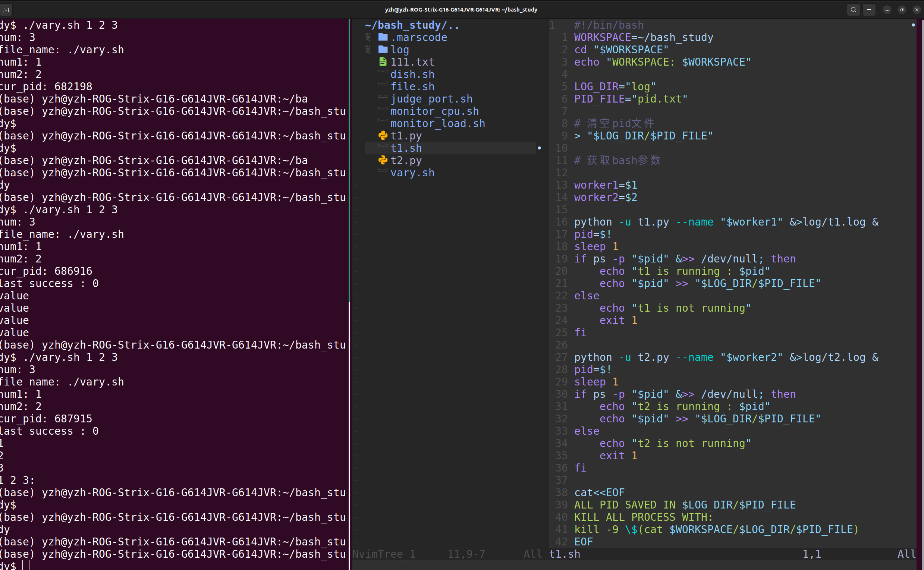Expand the log folder arrow
Image resolution: width=924 pixels, height=570 pixels.
click(x=368, y=49)
